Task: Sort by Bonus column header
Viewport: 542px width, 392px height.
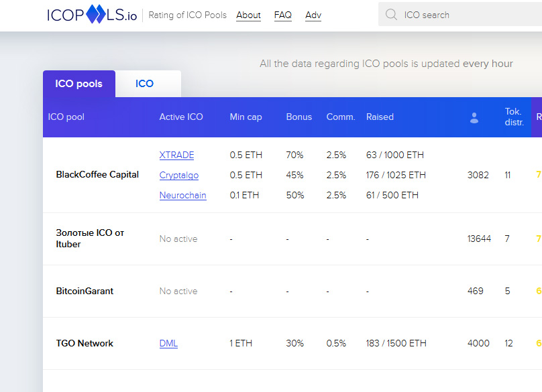Action: 299,117
